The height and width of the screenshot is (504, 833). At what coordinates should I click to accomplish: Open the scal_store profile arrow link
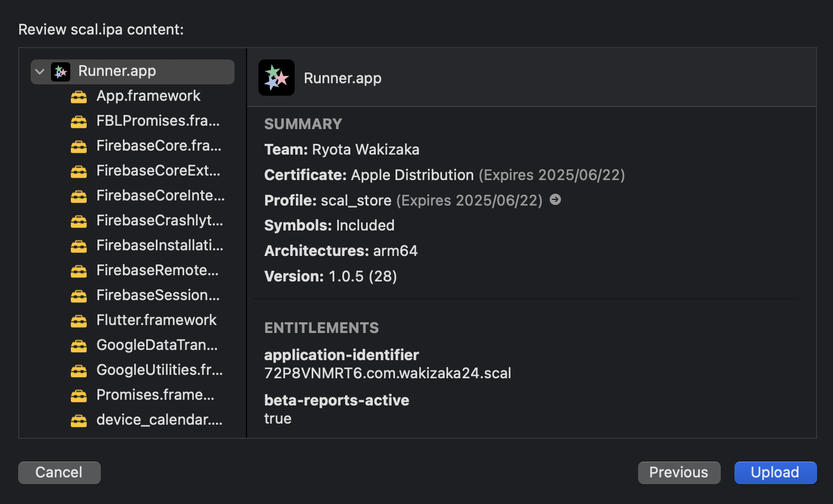pos(555,199)
